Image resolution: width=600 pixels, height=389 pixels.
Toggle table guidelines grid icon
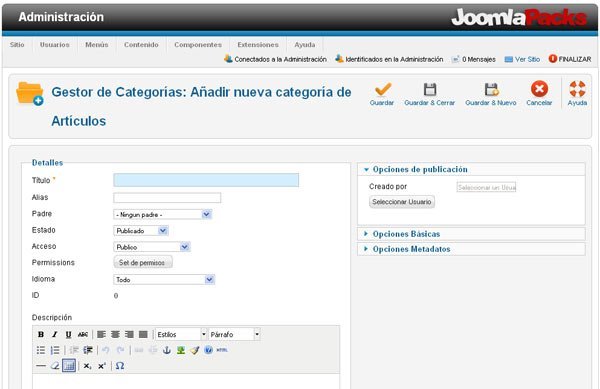[69, 366]
